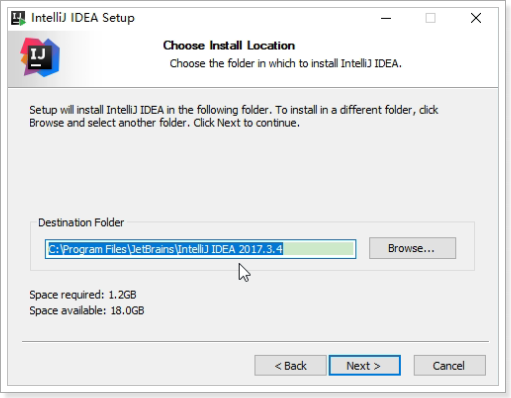Click the disabled maximize window button

click(430, 18)
